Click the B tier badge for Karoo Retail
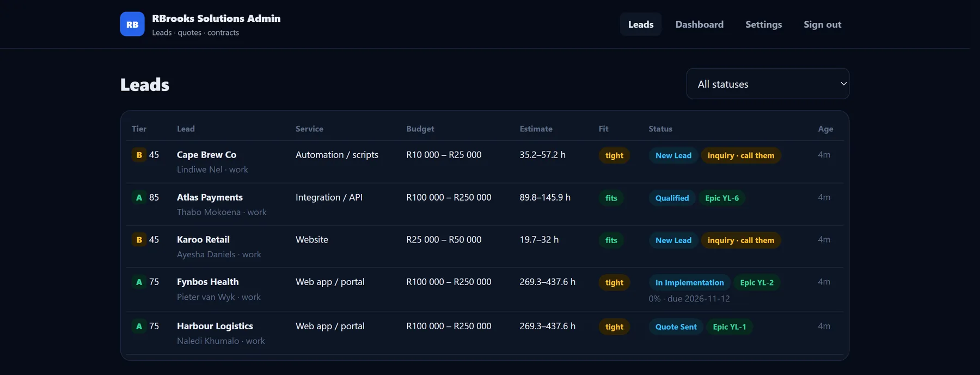980x375 pixels. coord(139,240)
